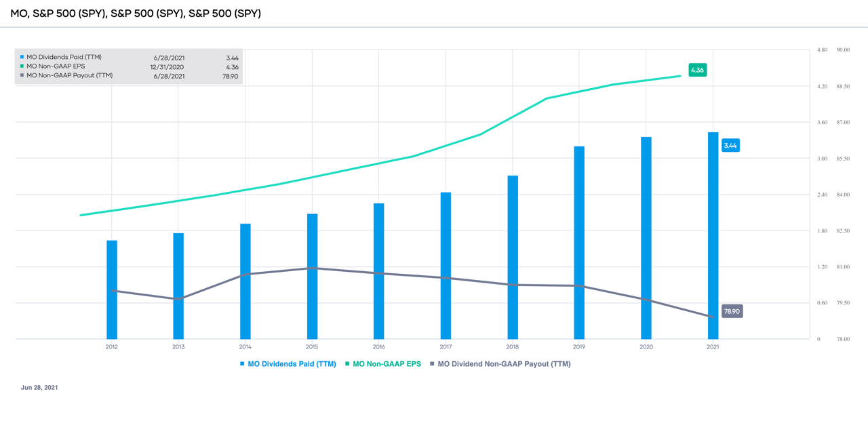This screenshot has height=423, width=868.
Task: Toggle the MO Non-GAAP EPS bottom legend label
Action: (x=387, y=364)
